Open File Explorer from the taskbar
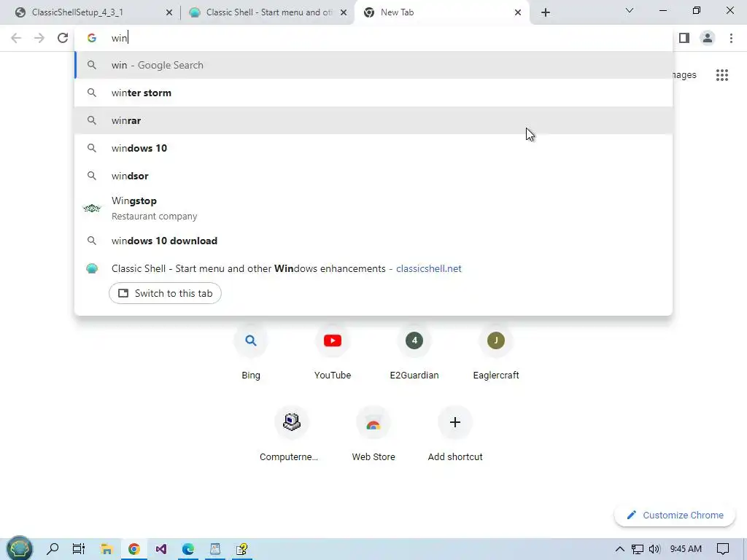The height and width of the screenshot is (560, 747). [x=107, y=549]
